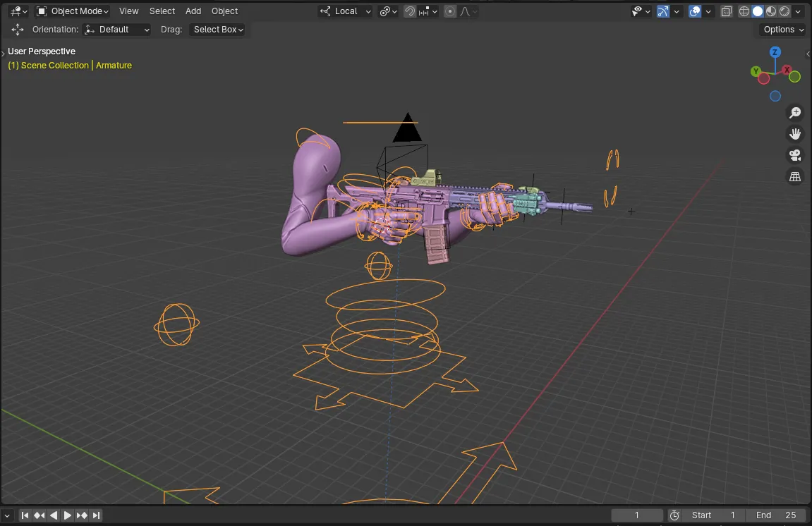Click the current frame number field
The height and width of the screenshot is (526, 812).
(637, 515)
